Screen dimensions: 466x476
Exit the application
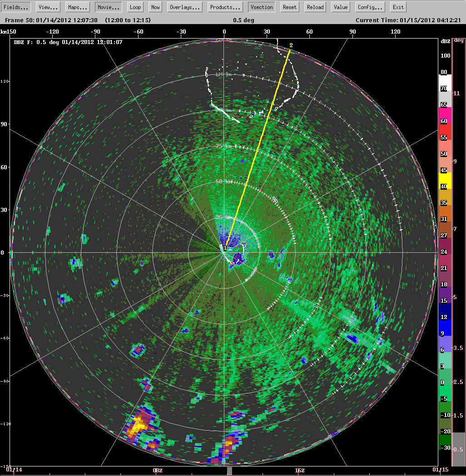tap(398, 7)
